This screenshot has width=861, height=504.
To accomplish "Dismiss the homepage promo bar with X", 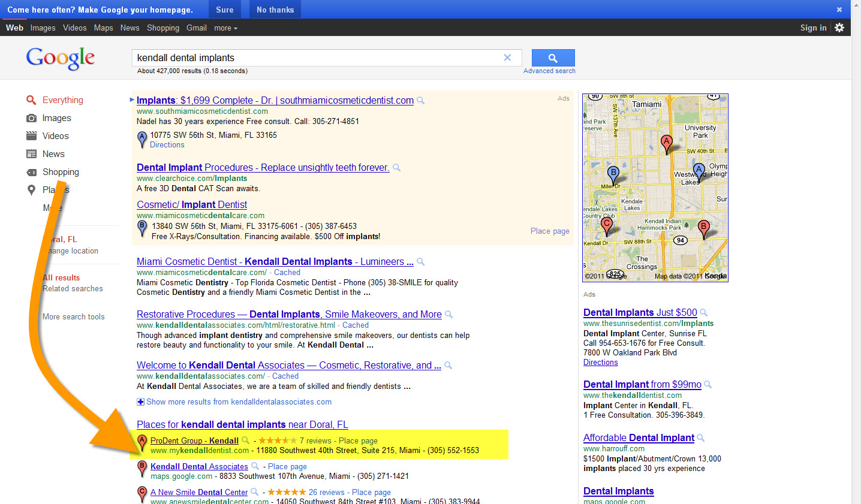I will pos(839,10).
